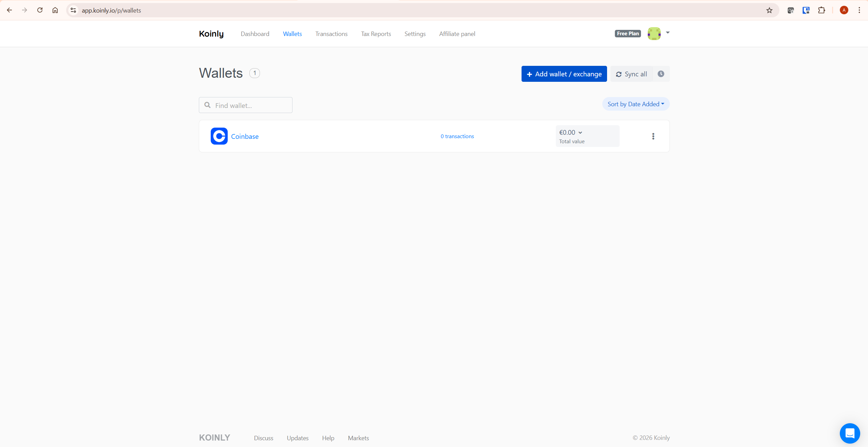This screenshot has height=447, width=868.
Task: Click the Add wallet / exchange button
Action: coord(564,74)
